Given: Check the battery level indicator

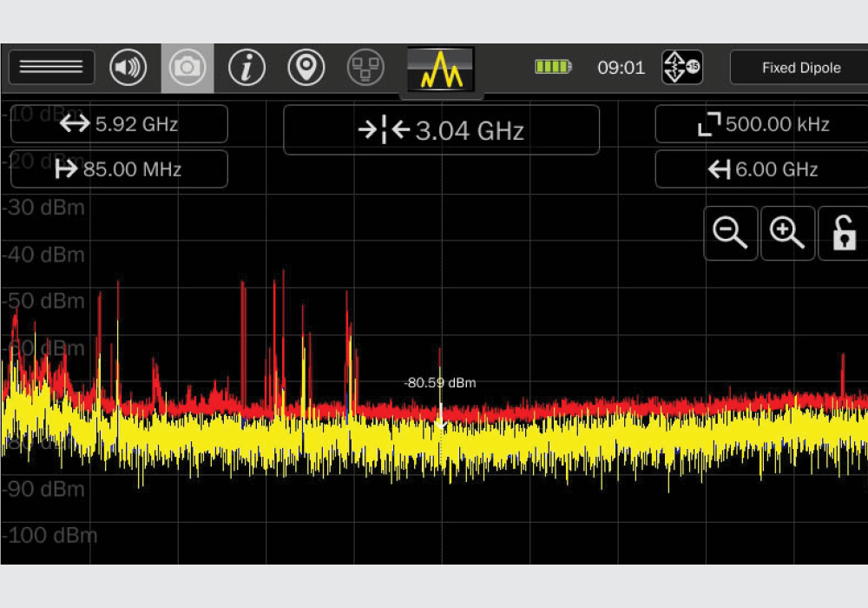Looking at the screenshot, I should pyautogui.click(x=553, y=67).
